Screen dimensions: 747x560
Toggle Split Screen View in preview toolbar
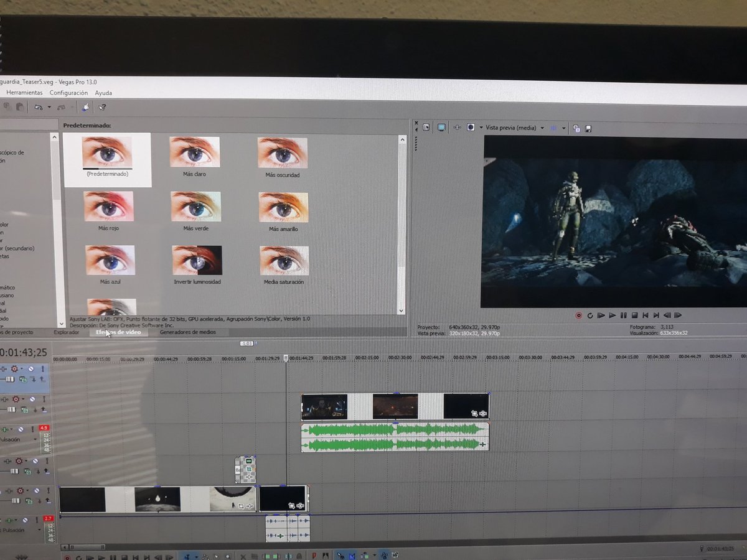471,127
